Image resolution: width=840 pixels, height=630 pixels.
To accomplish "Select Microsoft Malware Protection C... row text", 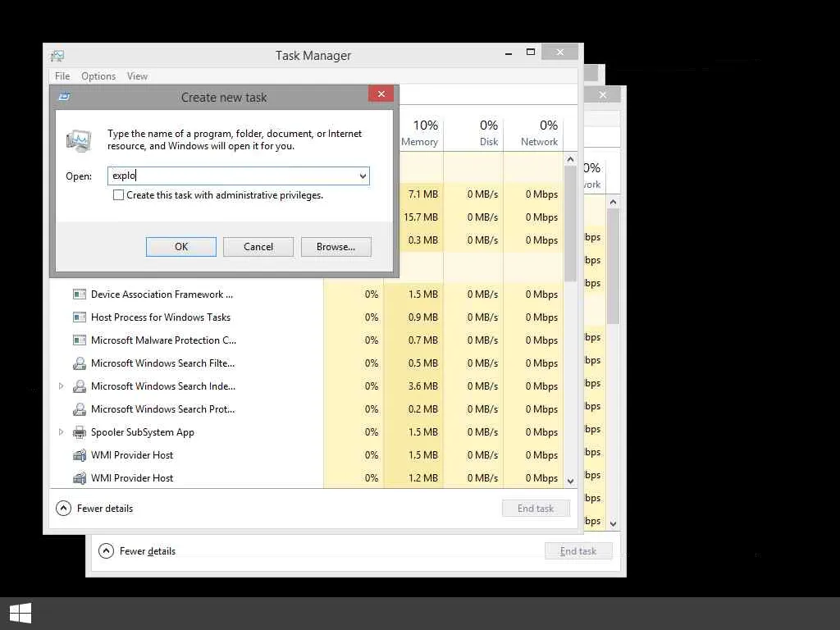I will (x=163, y=340).
